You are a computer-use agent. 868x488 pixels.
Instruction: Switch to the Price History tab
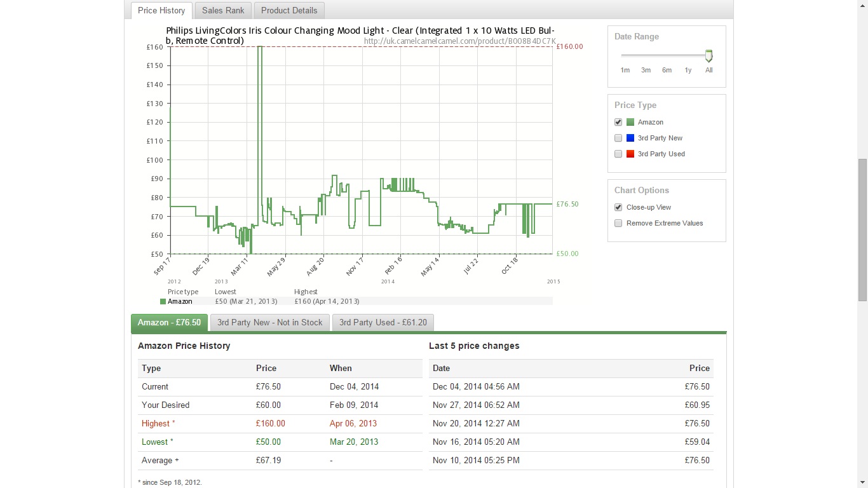tap(161, 10)
